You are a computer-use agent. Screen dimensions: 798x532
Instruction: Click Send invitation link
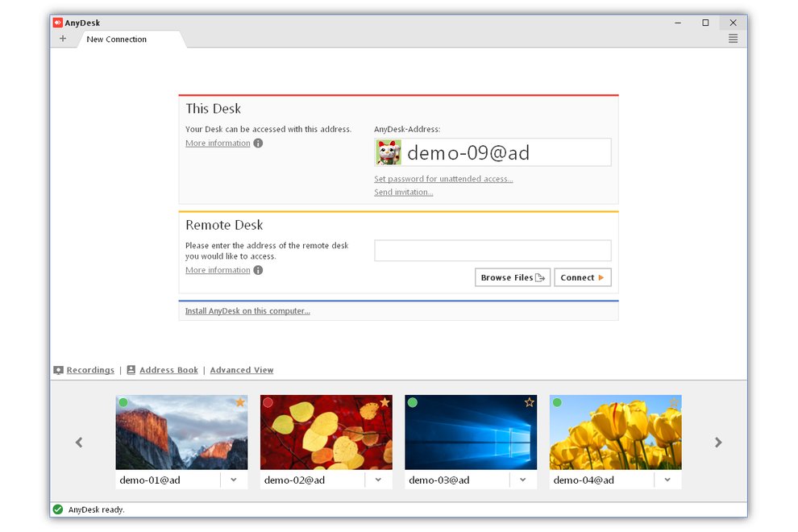pyautogui.click(x=404, y=192)
